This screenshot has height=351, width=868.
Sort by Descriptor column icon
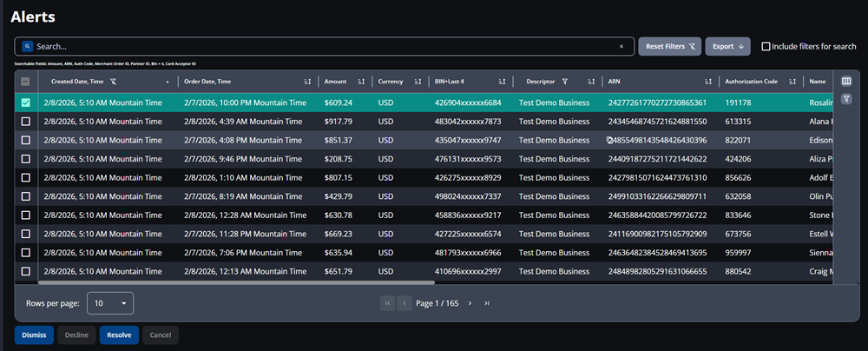click(591, 82)
